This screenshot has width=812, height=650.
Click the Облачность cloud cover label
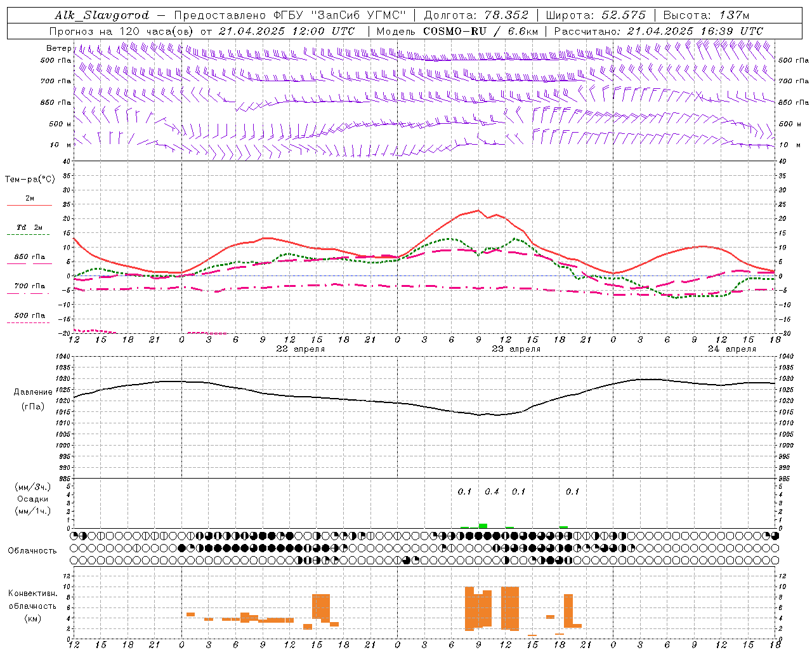[32, 551]
